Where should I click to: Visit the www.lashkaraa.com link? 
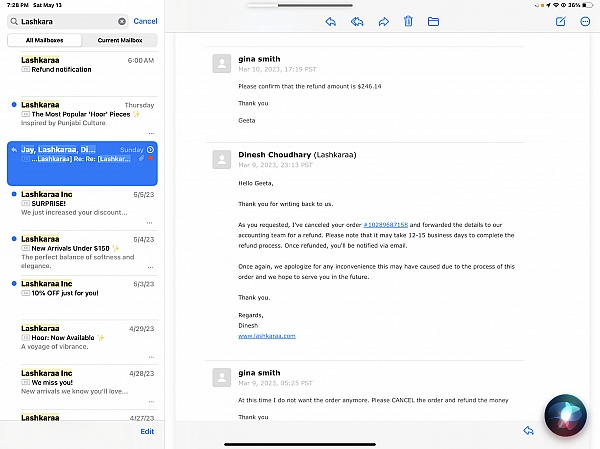[x=267, y=336]
